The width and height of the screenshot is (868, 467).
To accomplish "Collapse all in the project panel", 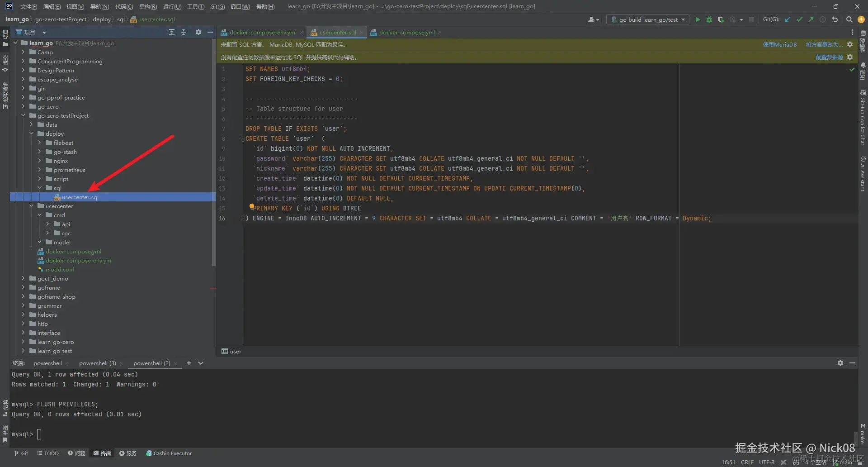I will 184,32.
